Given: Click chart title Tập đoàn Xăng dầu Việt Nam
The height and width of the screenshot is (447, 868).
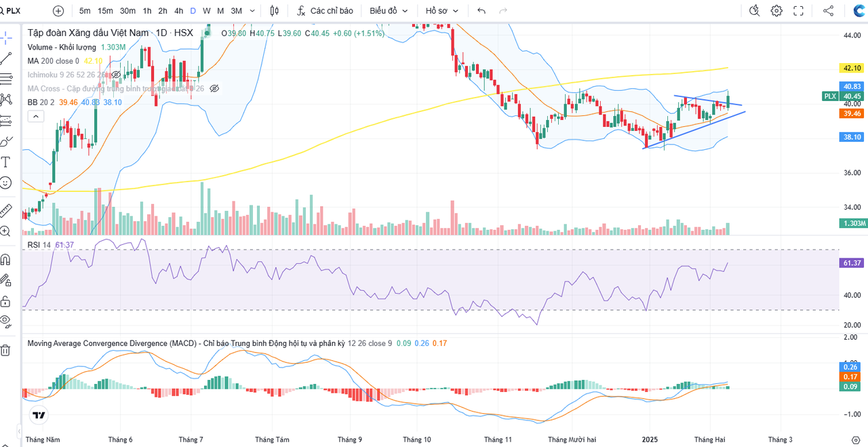Looking at the screenshot, I should click(x=87, y=33).
